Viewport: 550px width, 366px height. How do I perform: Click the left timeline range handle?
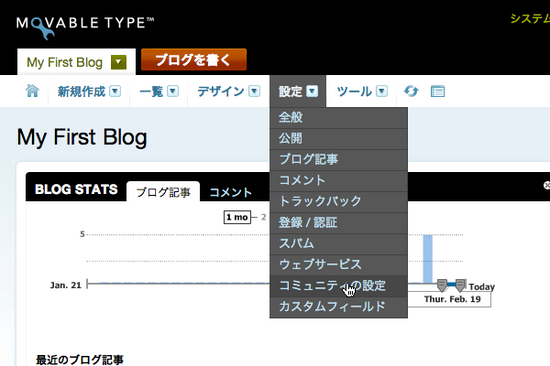[442, 285]
